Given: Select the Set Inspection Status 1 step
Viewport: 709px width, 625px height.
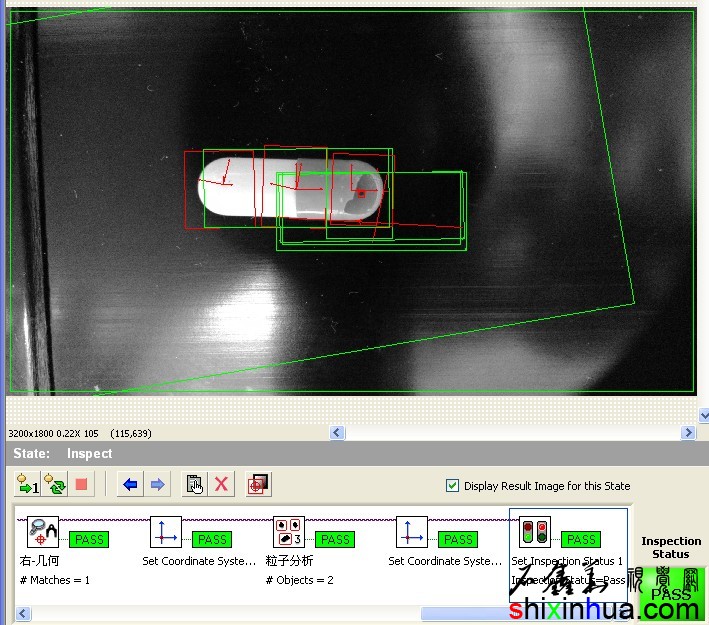Looking at the screenshot, I should tap(536, 533).
